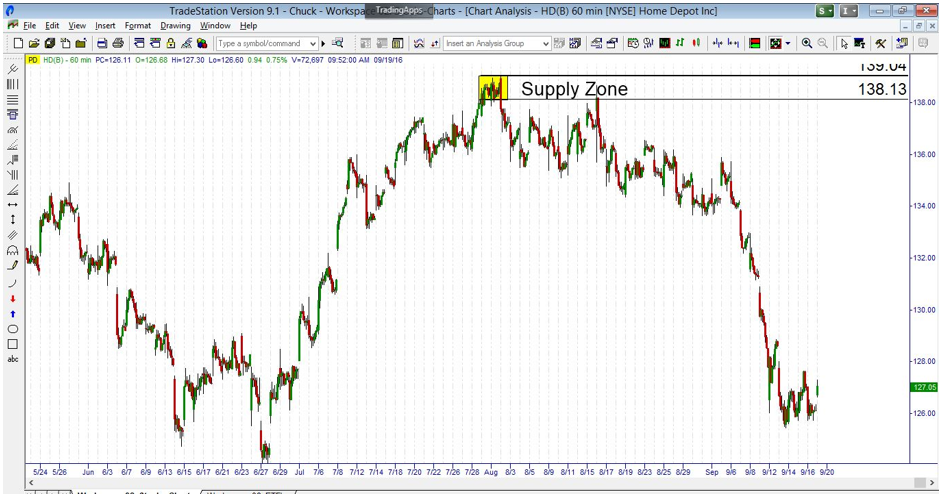Open the Format menu
This screenshot has width=944, height=494.
click(x=138, y=25)
